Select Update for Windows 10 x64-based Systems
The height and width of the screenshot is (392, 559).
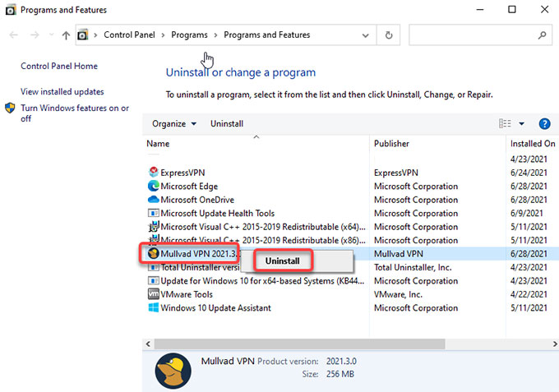tap(262, 281)
